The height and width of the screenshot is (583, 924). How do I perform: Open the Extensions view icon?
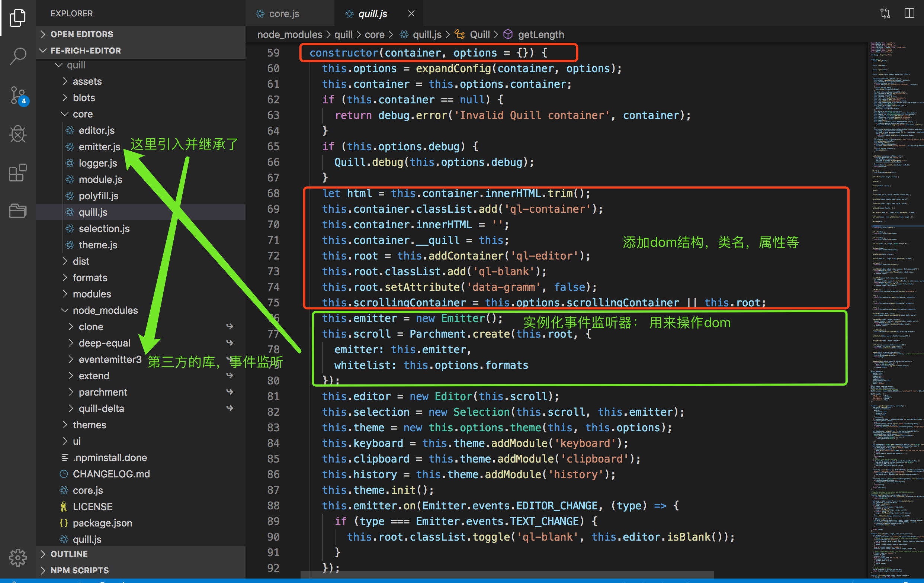pyautogui.click(x=17, y=173)
